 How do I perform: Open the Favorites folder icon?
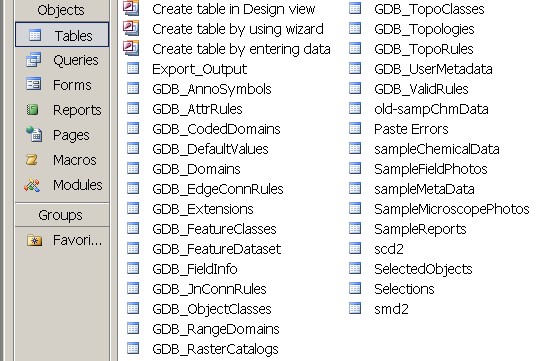(x=34, y=241)
